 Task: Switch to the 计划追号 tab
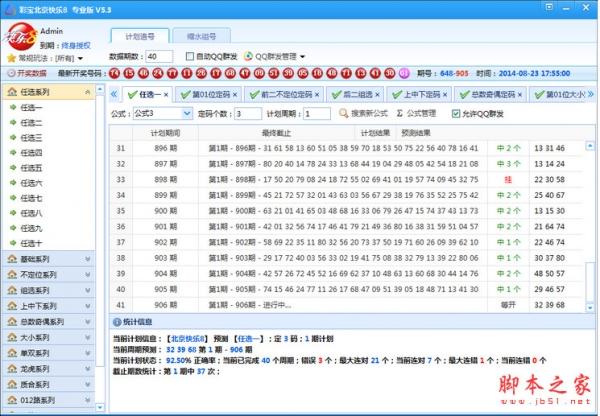[140, 36]
